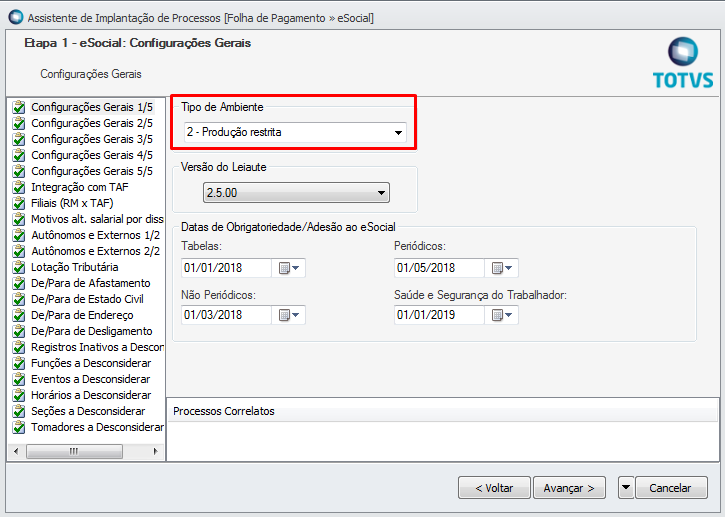The height and width of the screenshot is (517, 725).
Task: Click the Não Periódicos date field
Action: (x=226, y=315)
